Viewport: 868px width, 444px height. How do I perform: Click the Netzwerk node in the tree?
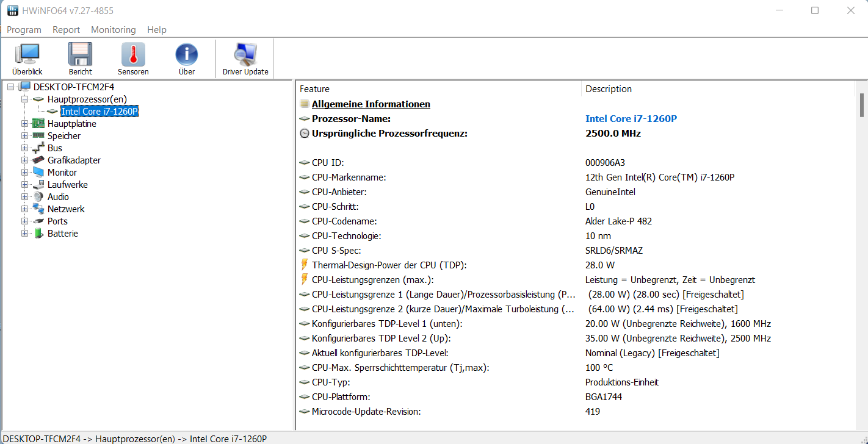[x=66, y=209]
